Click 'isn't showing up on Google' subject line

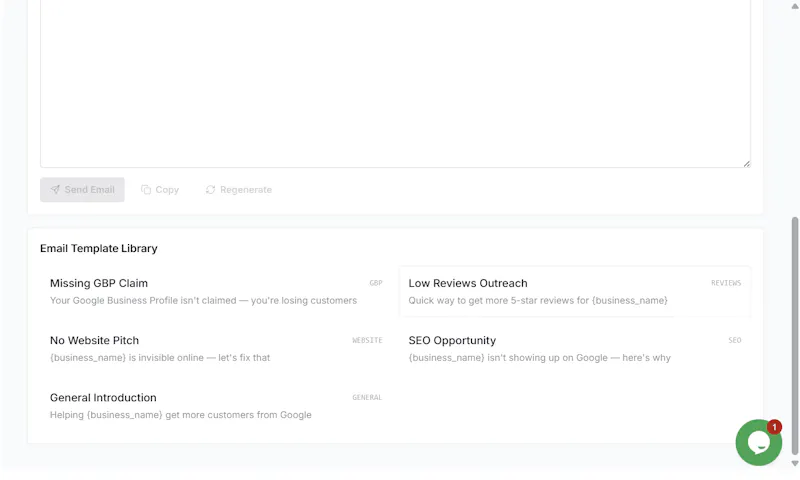(x=539, y=358)
